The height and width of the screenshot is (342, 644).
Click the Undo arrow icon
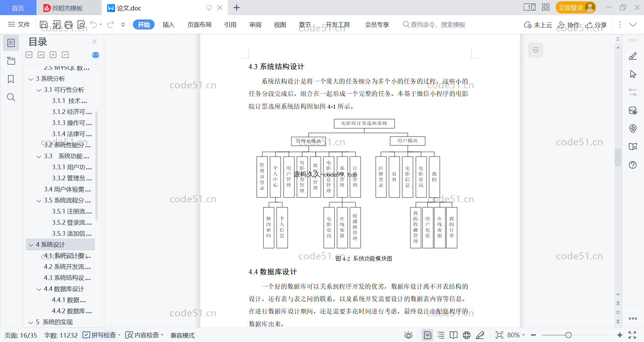coord(94,24)
